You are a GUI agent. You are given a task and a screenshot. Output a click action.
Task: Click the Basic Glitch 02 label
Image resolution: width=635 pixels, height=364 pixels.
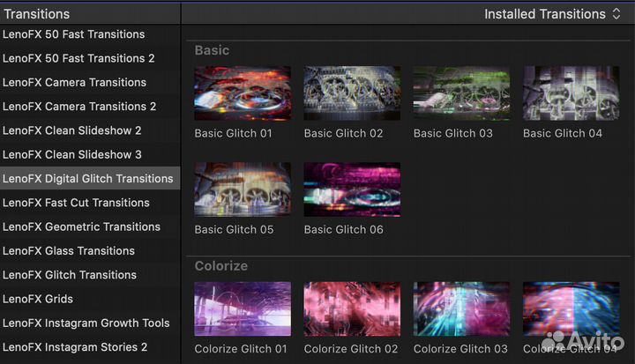343,133
